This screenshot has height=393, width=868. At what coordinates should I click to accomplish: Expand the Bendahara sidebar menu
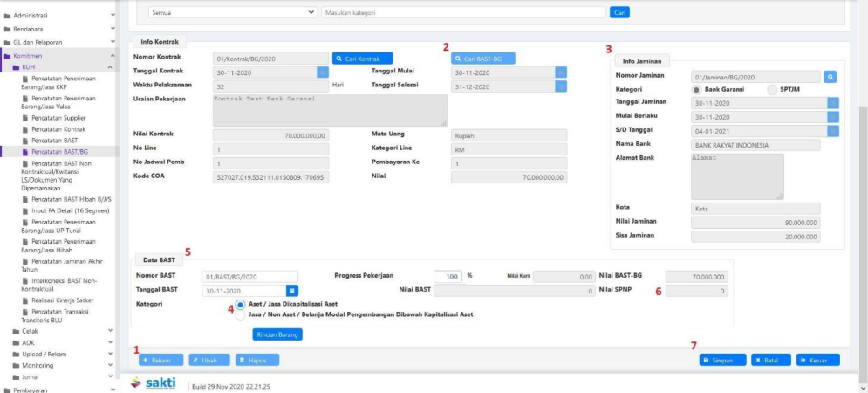click(x=112, y=29)
